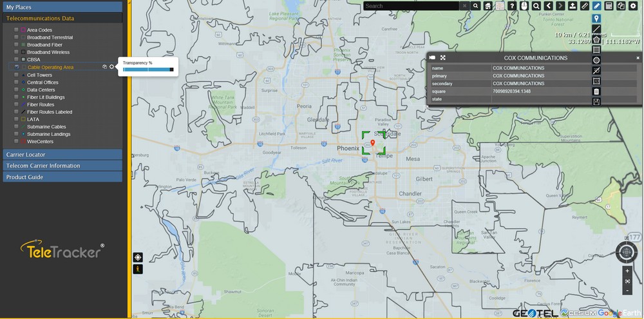644x319 pixels.
Task: Open the My Places section
Action: [62, 7]
